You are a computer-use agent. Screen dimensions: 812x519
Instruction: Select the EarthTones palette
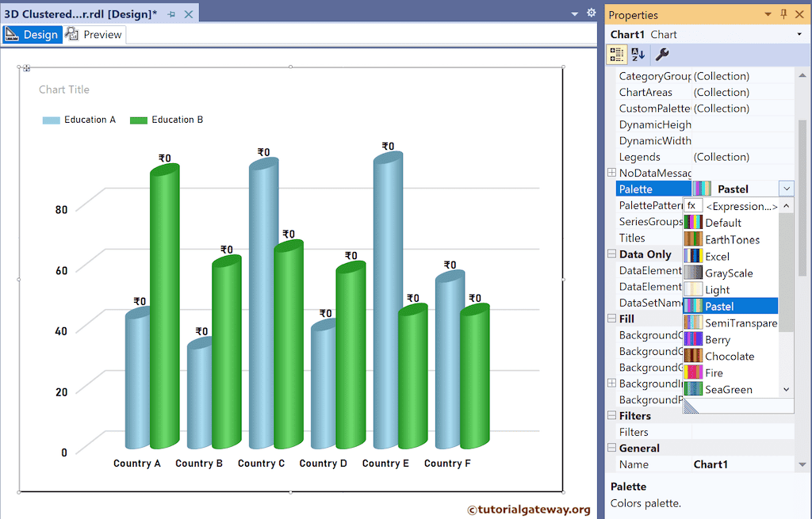[x=730, y=239]
